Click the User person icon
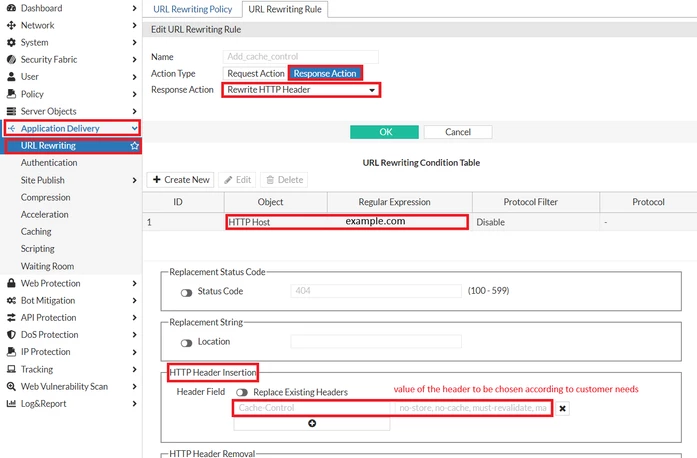697x458 pixels. (11, 76)
